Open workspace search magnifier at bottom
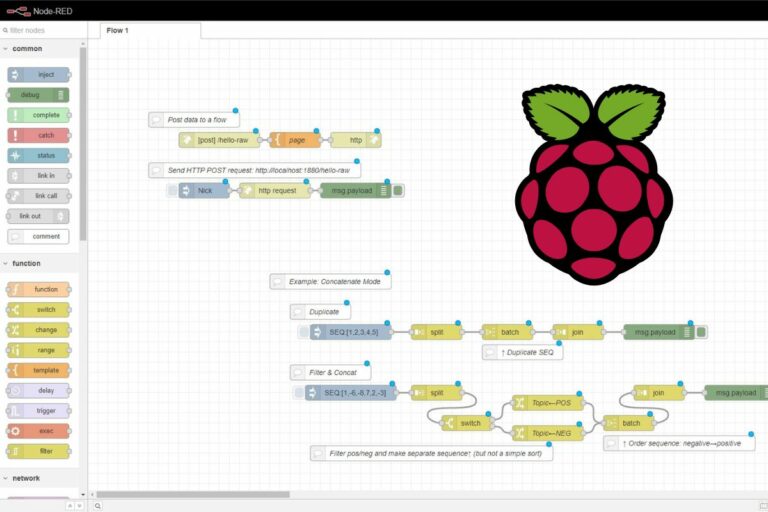This screenshot has height=512, width=768. [97, 506]
